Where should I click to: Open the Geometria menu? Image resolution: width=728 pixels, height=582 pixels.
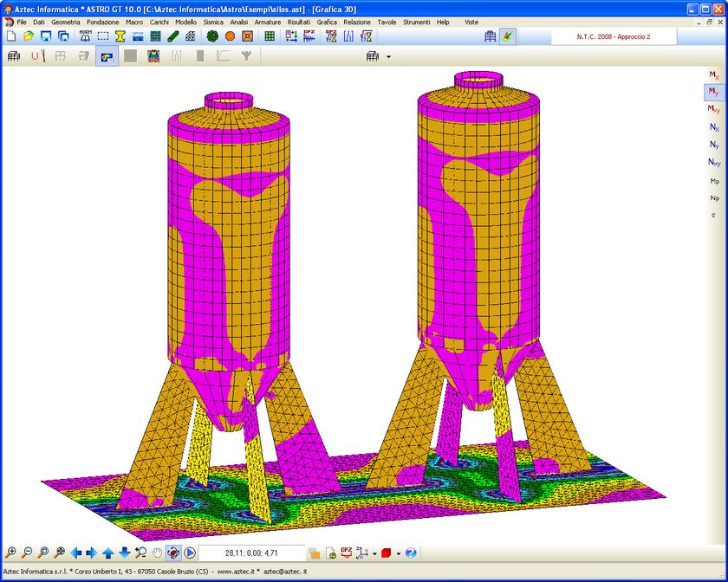(66, 22)
